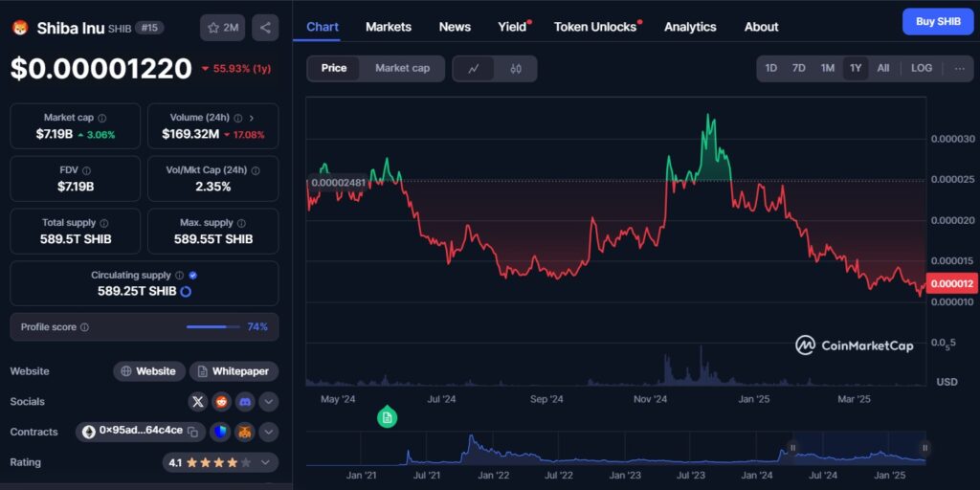Open the Token Unlocks tab
Screen dimensions: 980x490
pyautogui.click(x=595, y=27)
